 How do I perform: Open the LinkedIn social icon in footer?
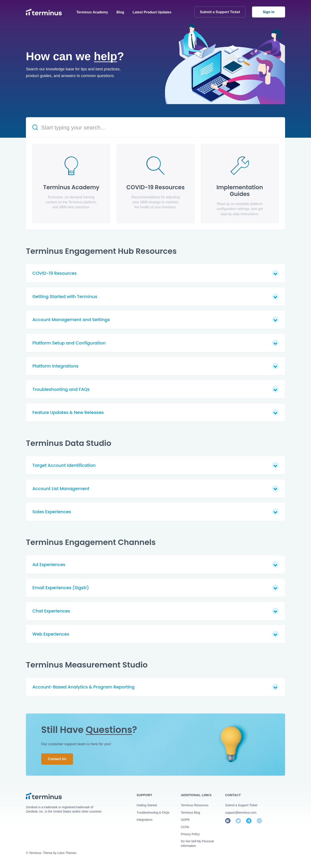coord(249,821)
